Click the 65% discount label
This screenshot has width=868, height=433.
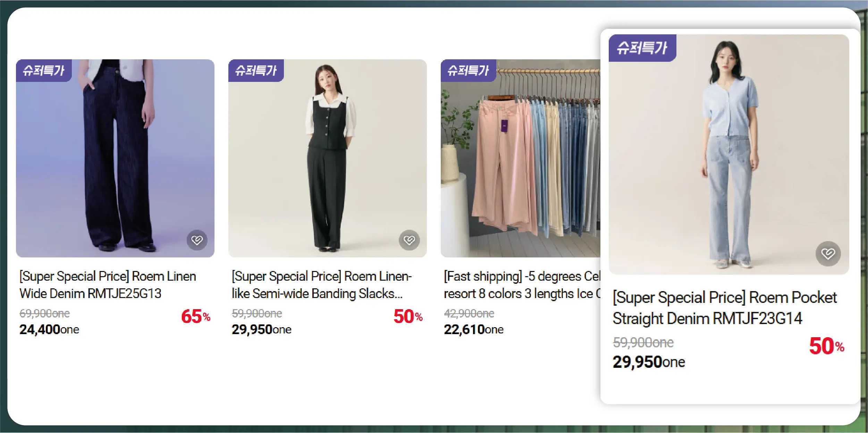[196, 316]
